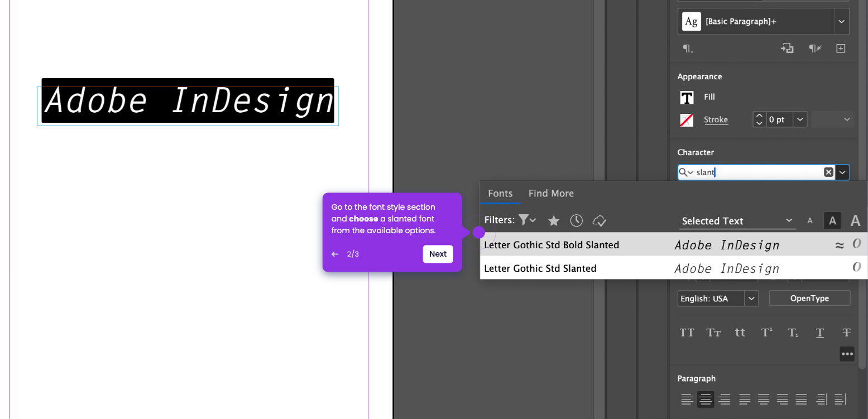Image resolution: width=868 pixels, height=419 pixels.
Task: Justify all lines
Action: click(x=802, y=399)
